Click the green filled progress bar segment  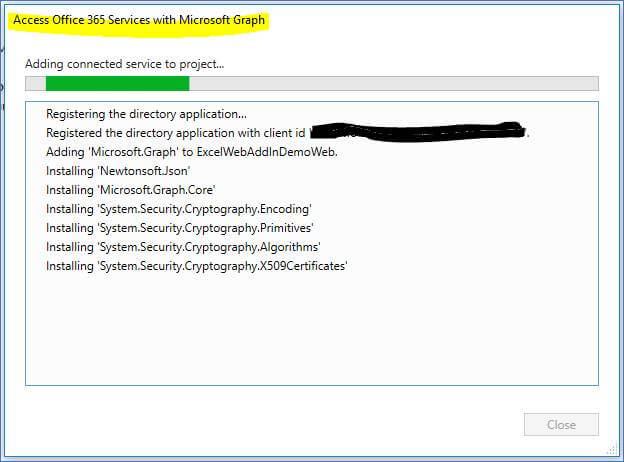(x=116, y=83)
